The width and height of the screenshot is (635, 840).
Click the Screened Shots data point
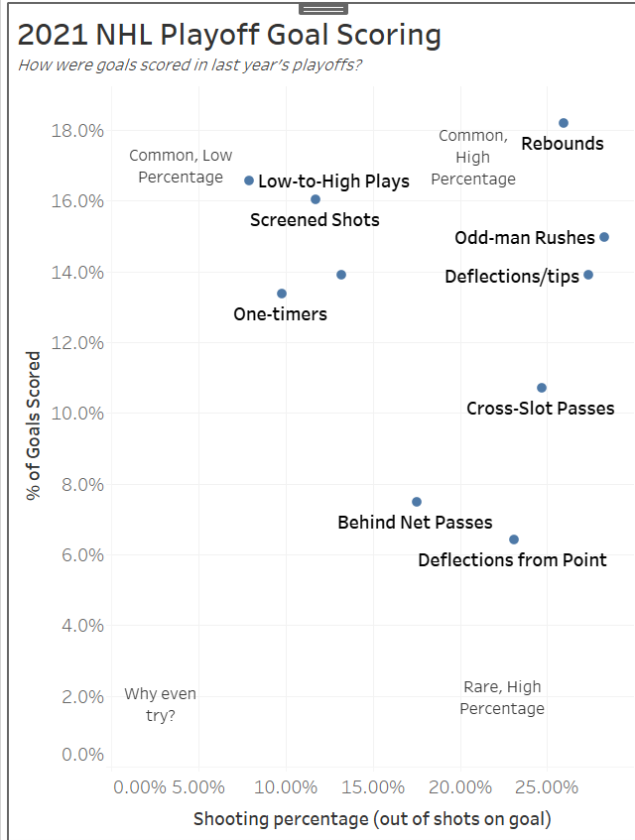tap(316, 199)
